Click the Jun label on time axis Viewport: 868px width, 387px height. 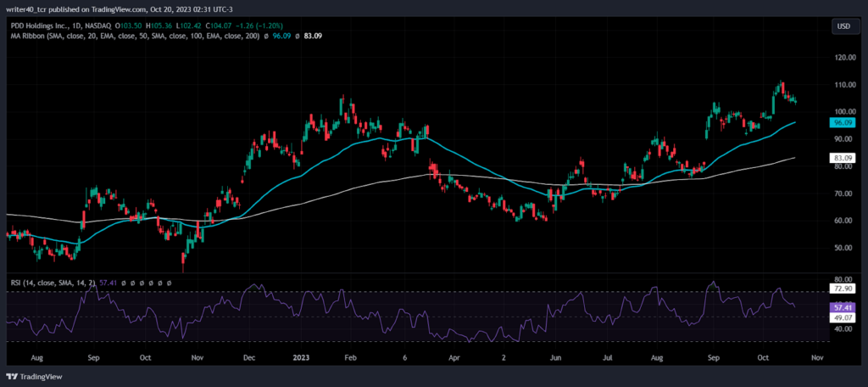(x=558, y=358)
